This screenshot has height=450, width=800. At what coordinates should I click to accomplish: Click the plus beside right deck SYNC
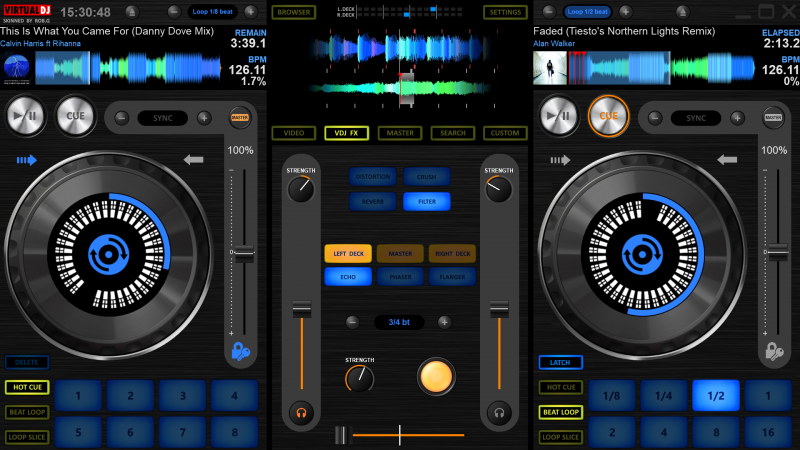click(x=737, y=118)
